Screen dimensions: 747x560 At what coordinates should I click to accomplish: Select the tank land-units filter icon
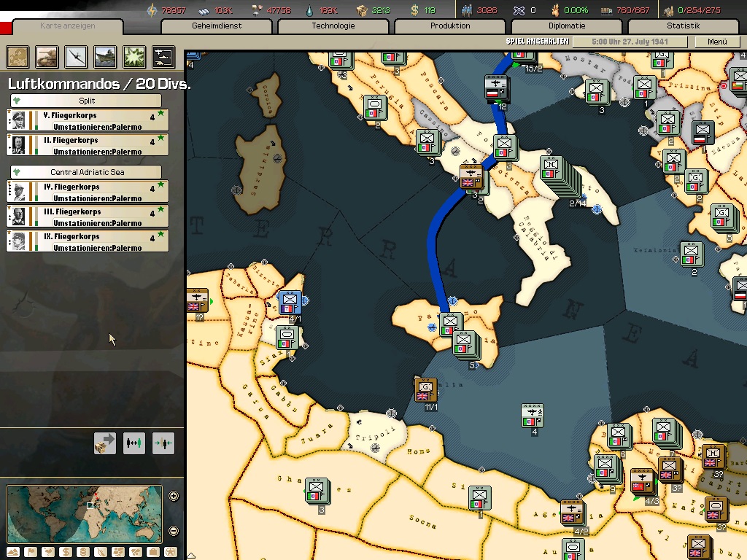(x=47, y=57)
